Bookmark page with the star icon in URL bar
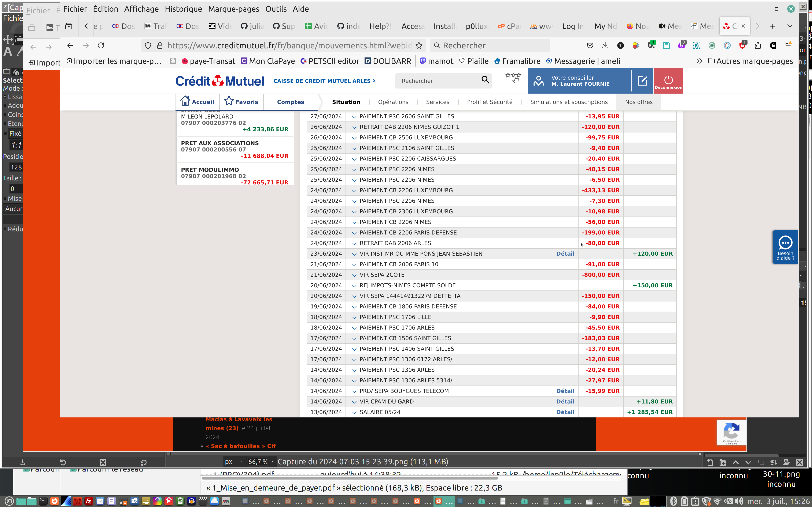The image size is (812, 507). [x=419, y=46]
